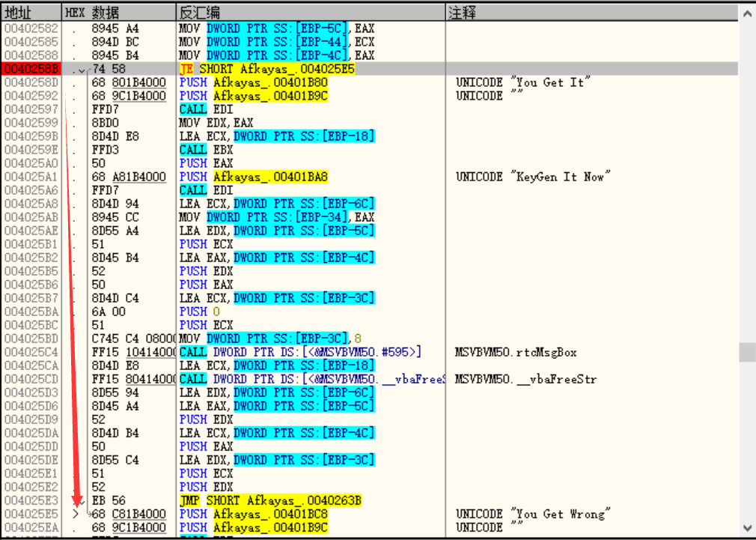Screen dimensions: 756x540
Task: Select LEA EAX,[EBP-4C] at 004025B2
Action: point(277,258)
